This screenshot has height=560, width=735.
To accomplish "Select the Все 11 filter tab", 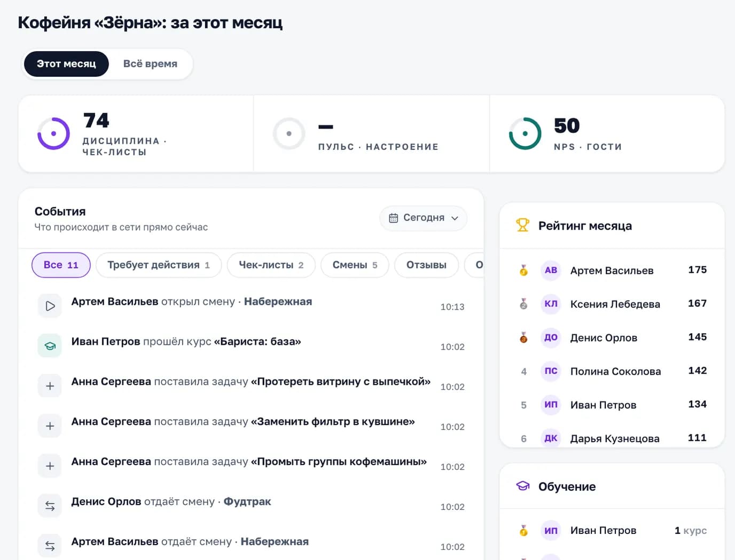I will pos(61,265).
